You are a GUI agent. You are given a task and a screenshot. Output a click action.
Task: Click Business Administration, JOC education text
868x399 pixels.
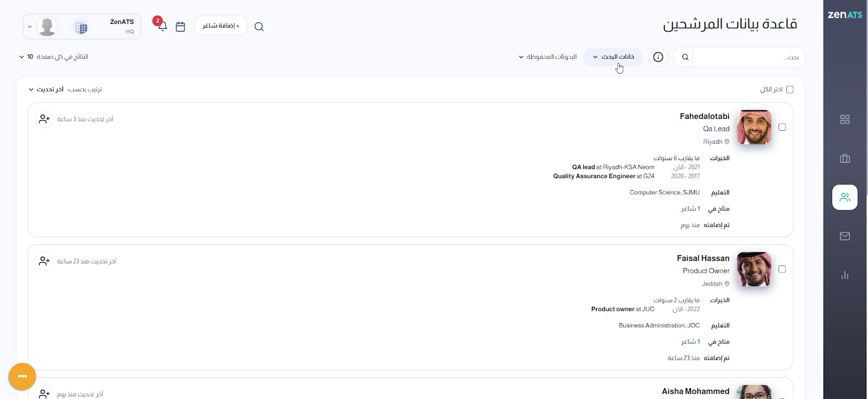coord(659,326)
